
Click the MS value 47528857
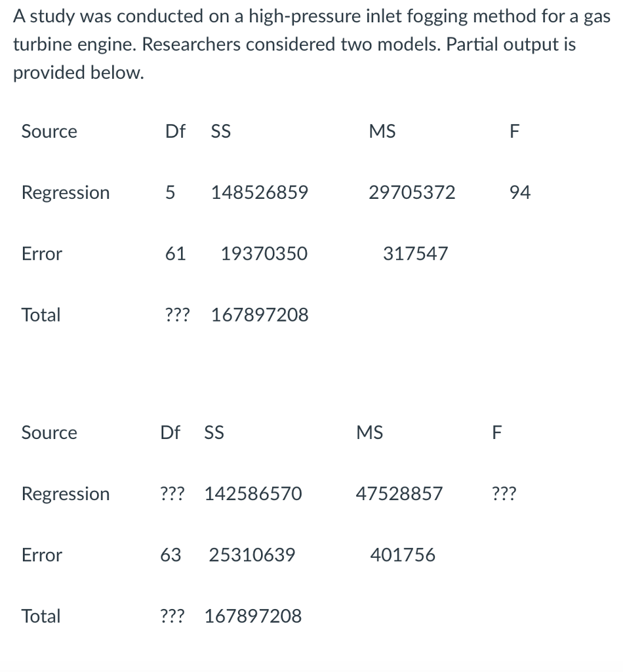pos(399,493)
